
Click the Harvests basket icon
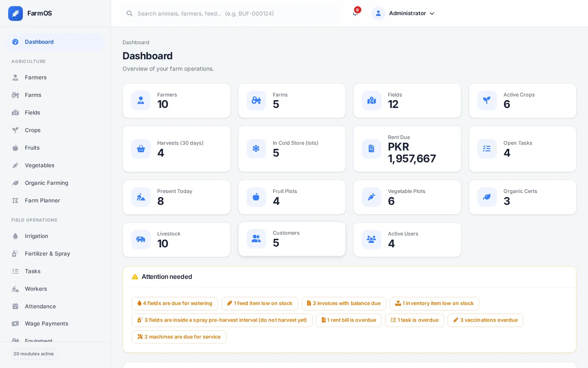pyautogui.click(x=141, y=149)
